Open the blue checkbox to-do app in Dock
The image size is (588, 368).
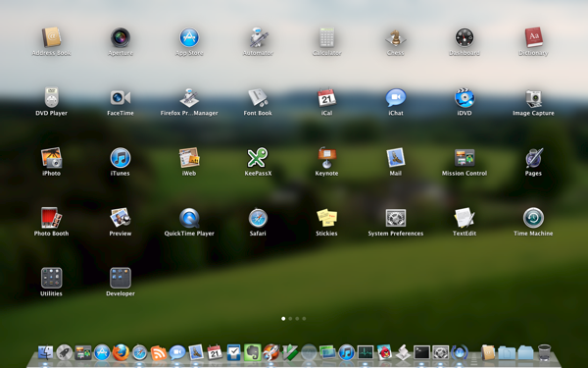[x=233, y=352]
